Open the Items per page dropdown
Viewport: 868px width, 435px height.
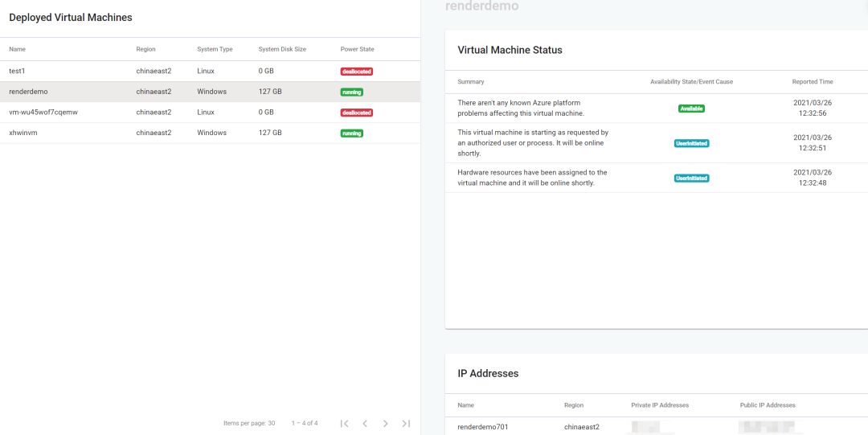[272, 423]
